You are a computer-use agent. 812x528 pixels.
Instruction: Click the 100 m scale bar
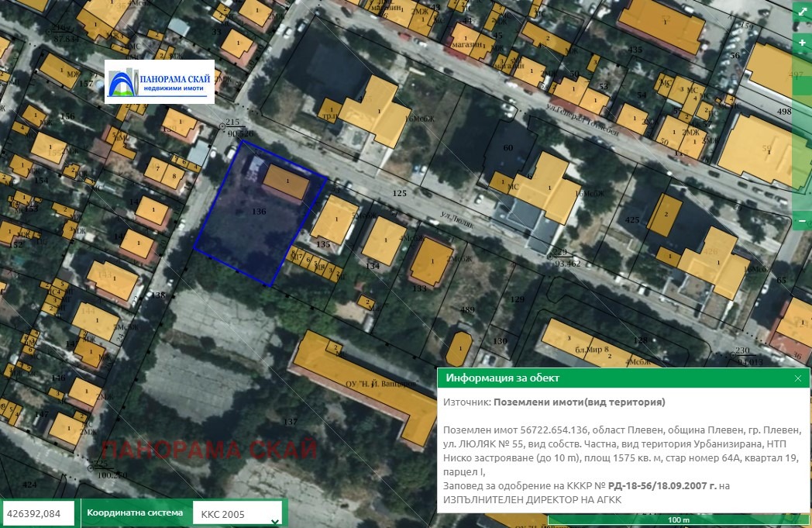coord(679,519)
